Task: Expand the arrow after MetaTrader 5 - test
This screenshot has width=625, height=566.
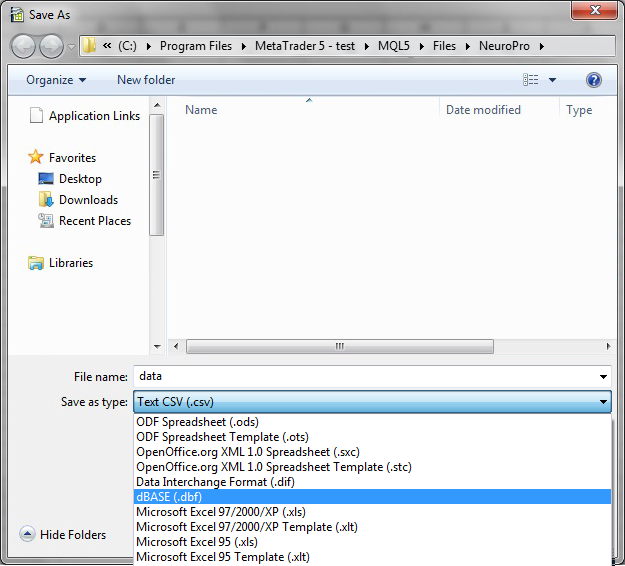Action: click(x=367, y=47)
